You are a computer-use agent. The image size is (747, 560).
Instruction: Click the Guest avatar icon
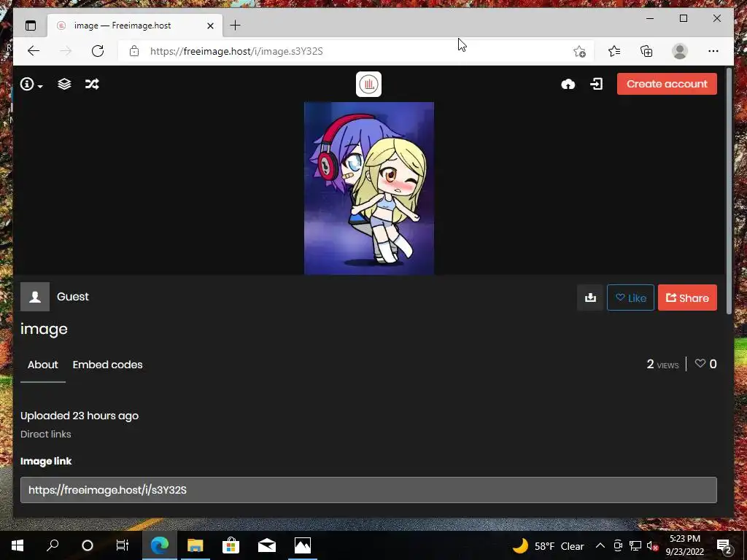(x=35, y=297)
